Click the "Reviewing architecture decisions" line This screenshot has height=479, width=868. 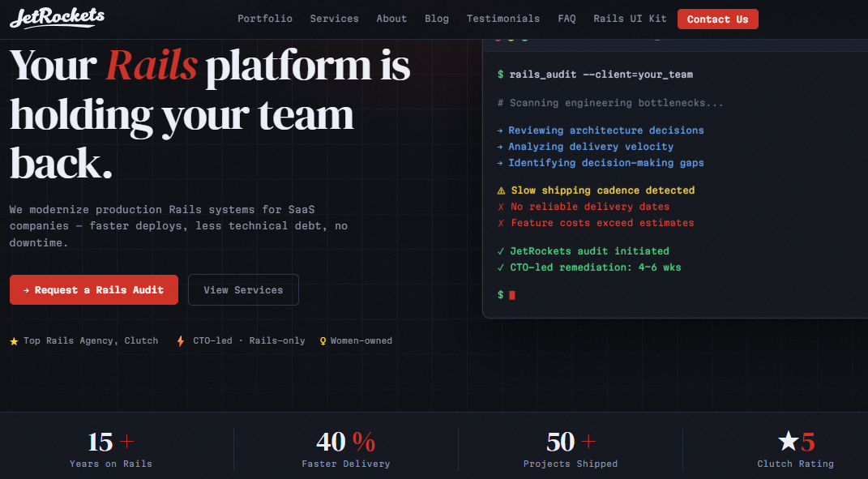[x=606, y=130]
